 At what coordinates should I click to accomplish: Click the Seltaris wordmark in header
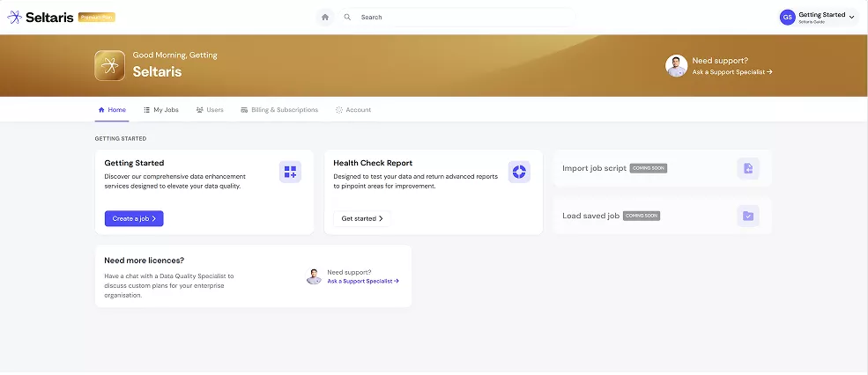point(49,17)
